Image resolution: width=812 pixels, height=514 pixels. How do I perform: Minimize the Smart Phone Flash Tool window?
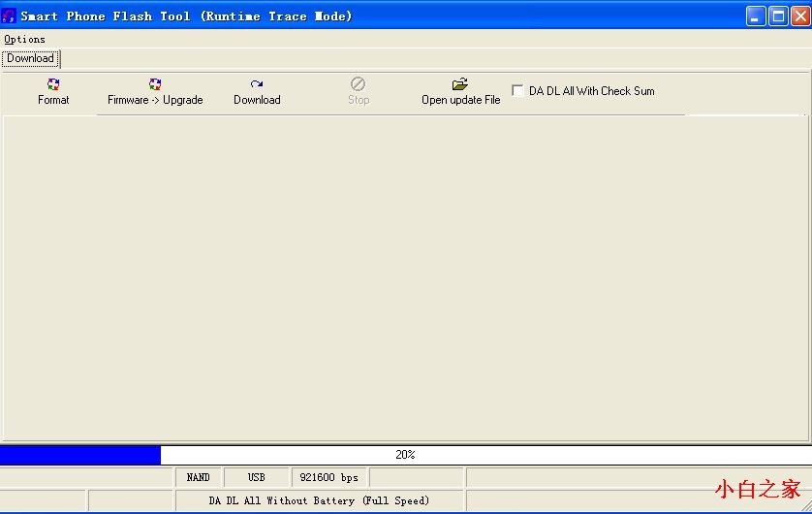(756, 16)
